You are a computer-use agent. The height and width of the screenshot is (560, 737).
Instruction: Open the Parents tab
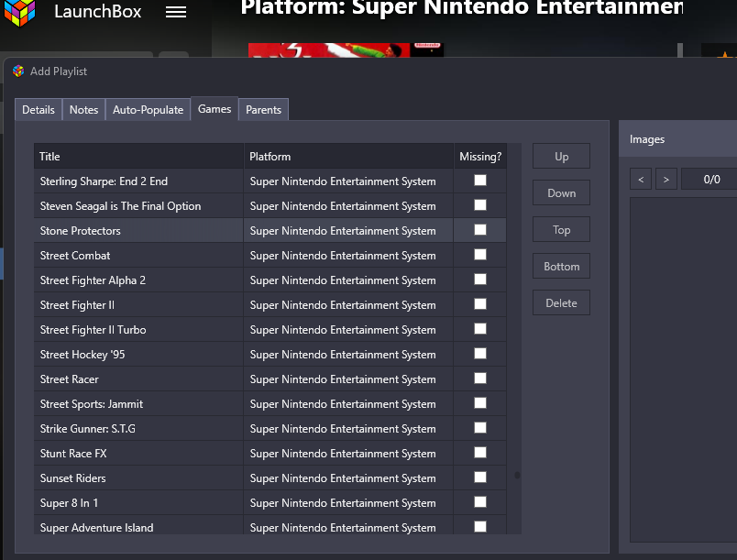(263, 109)
